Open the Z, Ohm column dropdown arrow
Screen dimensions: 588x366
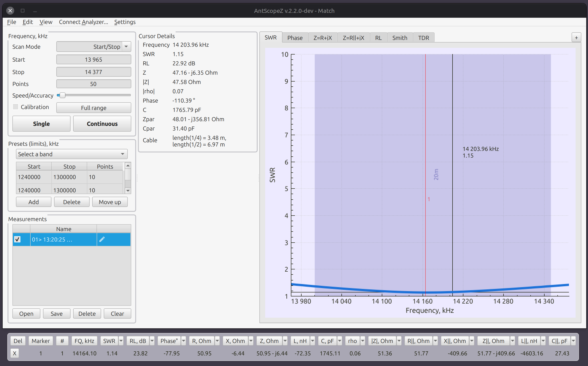[285, 341]
